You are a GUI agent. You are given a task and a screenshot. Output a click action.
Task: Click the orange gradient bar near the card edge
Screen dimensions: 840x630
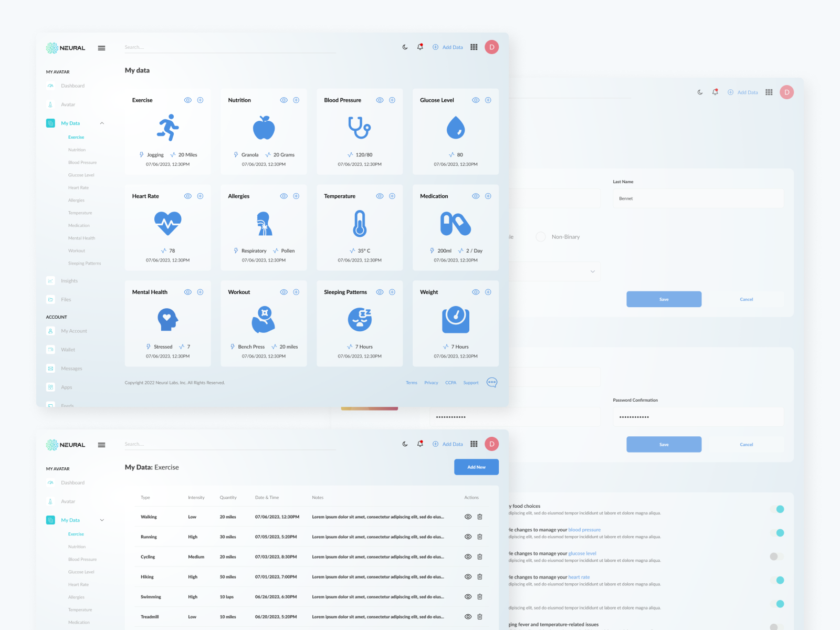pyautogui.click(x=369, y=407)
